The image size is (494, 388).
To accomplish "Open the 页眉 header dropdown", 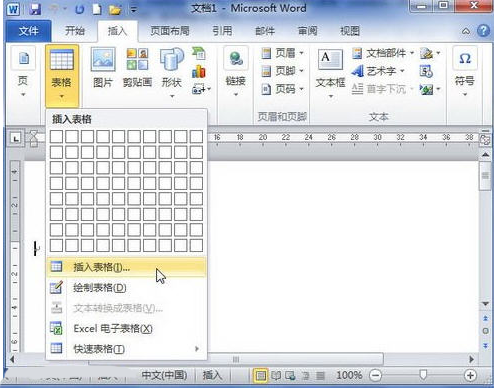I will pos(283,53).
